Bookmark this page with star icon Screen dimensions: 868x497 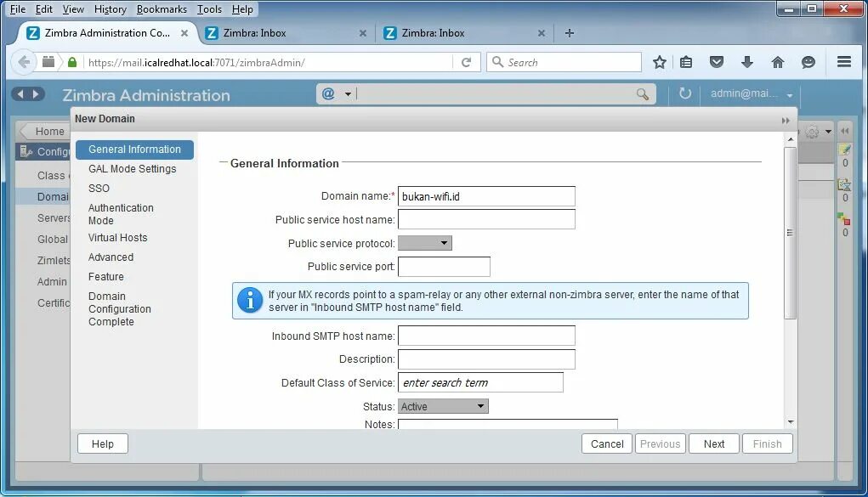pyautogui.click(x=659, y=62)
